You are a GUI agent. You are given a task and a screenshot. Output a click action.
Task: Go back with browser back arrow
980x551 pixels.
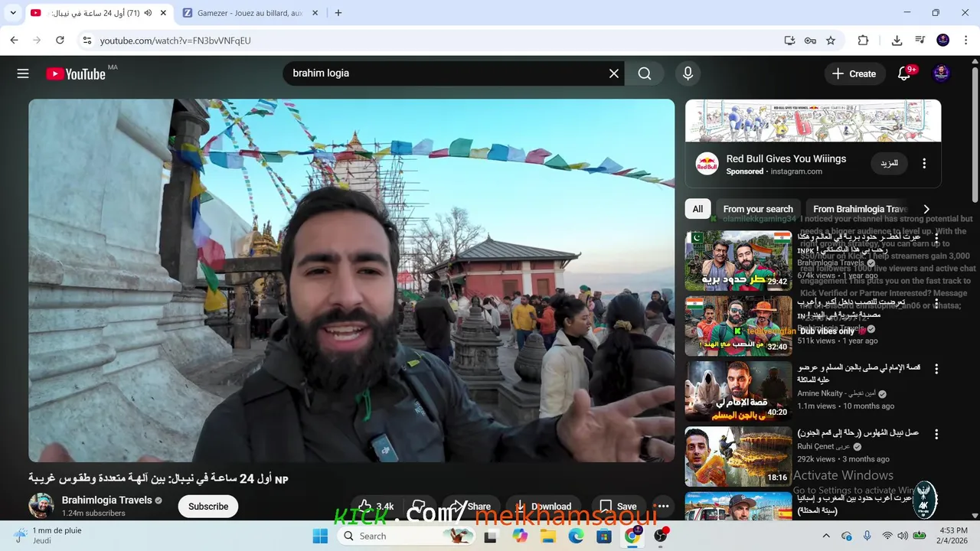coord(14,41)
